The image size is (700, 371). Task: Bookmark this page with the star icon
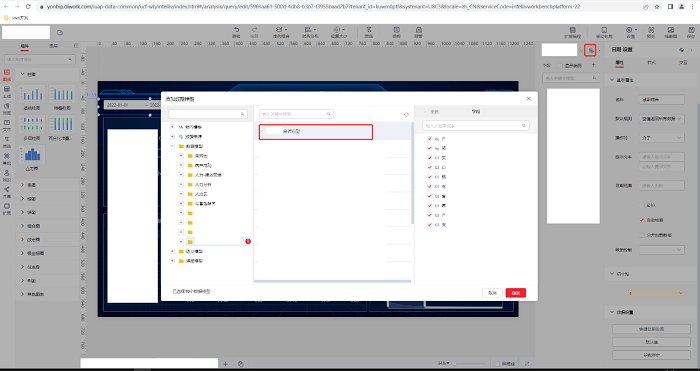(657, 7)
